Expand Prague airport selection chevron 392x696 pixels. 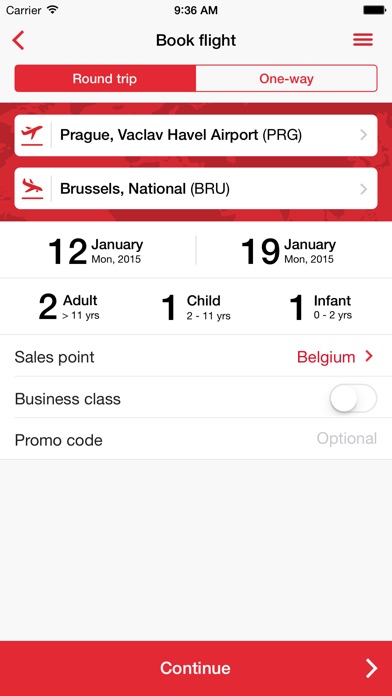(x=364, y=135)
